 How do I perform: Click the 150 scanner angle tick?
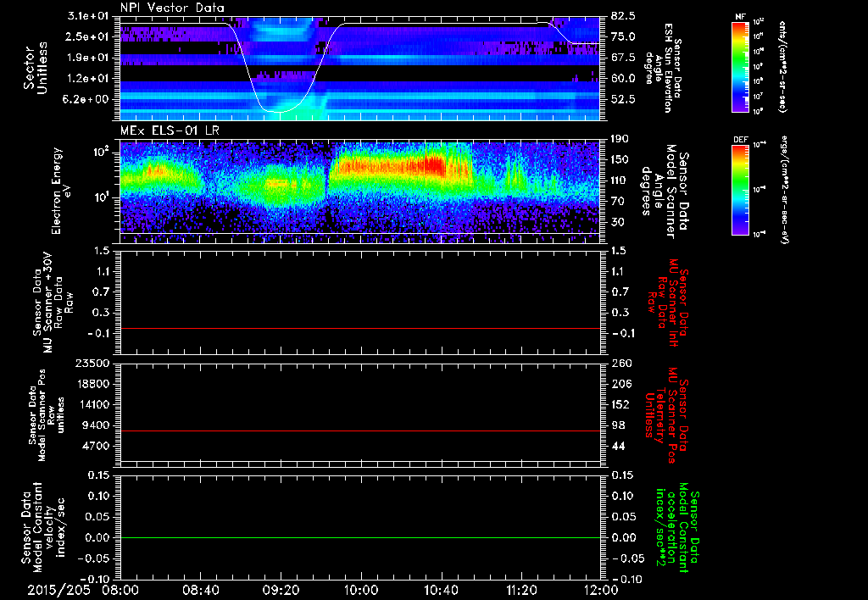pos(620,160)
